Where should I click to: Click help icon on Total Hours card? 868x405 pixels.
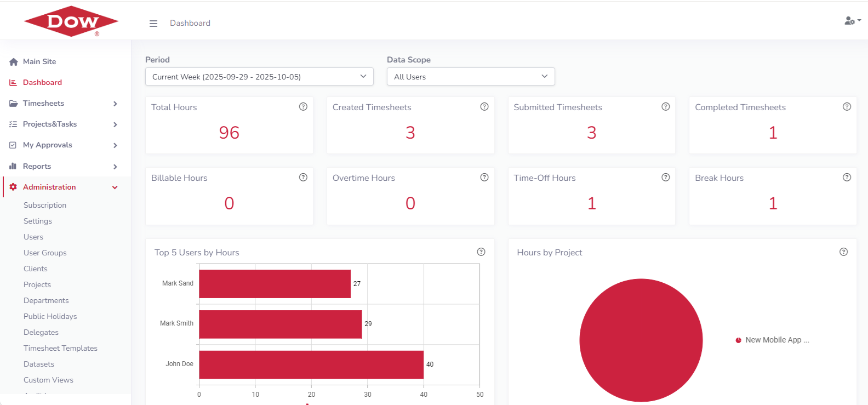(303, 107)
